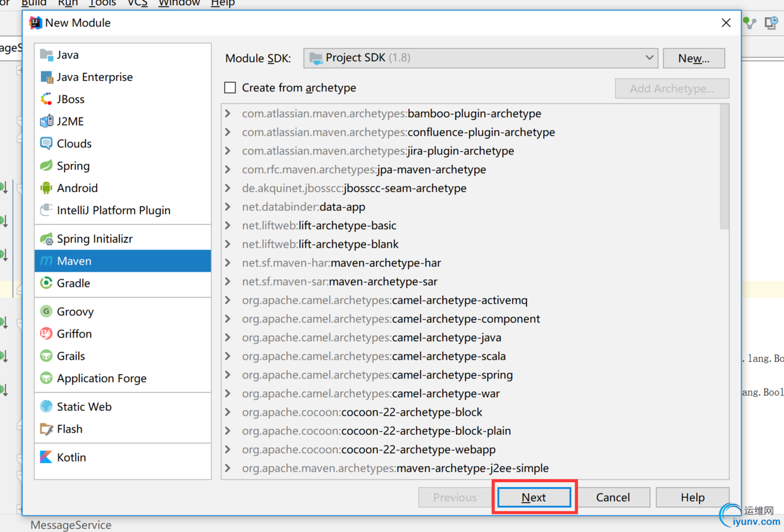Viewport: 784px width, 532px height.
Task: Expand cocoon-22-archetype-webapp node
Action: (228, 449)
